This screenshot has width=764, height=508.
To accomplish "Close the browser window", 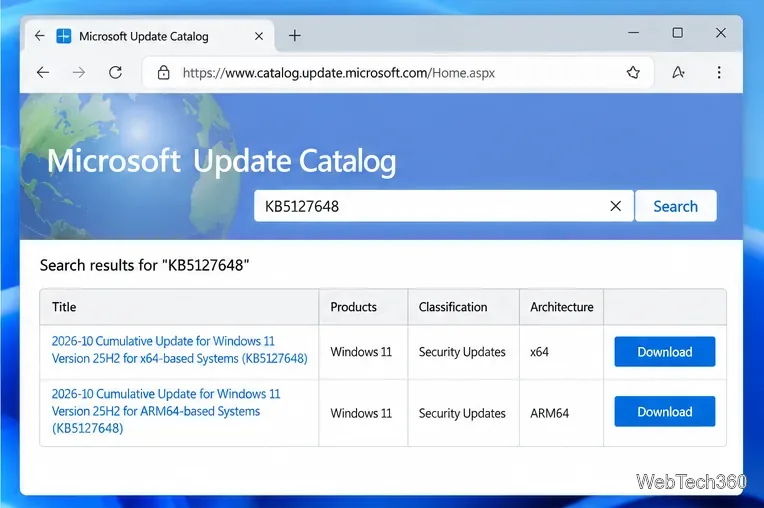I will (x=721, y=33).
